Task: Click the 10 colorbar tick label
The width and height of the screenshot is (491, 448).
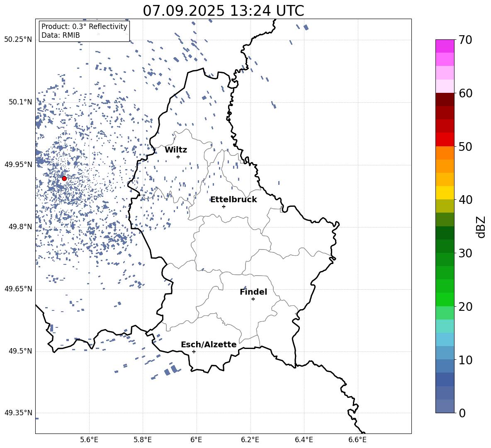Action: point(465,360)
